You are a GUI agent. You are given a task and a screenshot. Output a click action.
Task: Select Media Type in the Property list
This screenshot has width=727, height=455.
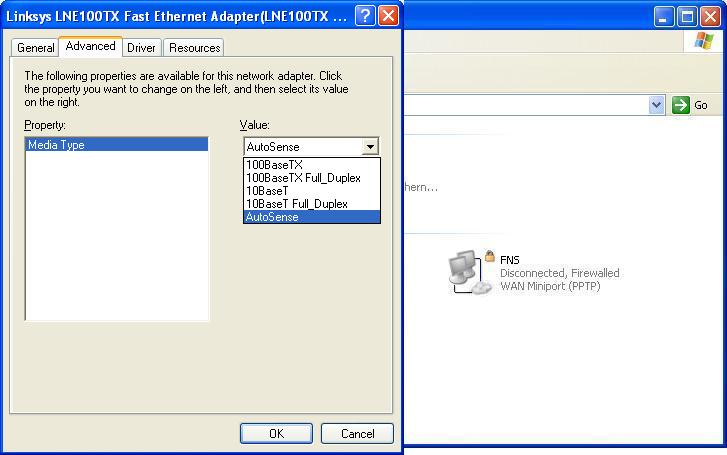point(116,145)
